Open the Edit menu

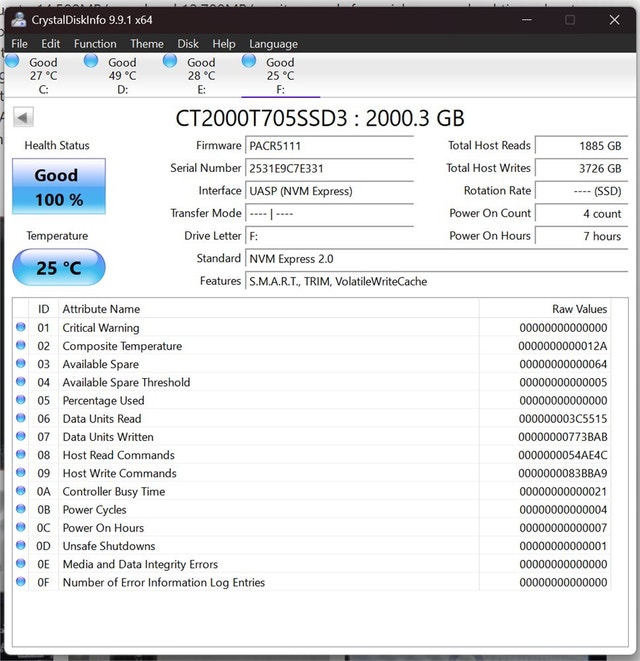51,44
